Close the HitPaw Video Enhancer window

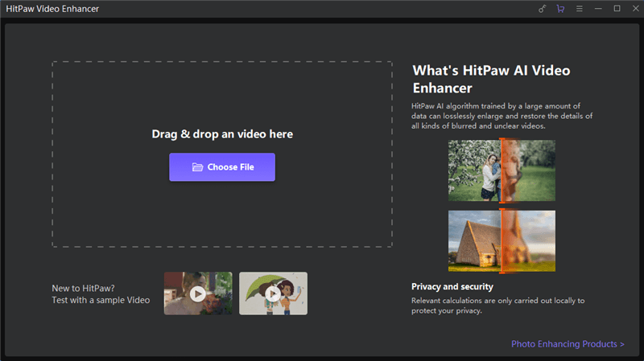click(x=635, y=9)
